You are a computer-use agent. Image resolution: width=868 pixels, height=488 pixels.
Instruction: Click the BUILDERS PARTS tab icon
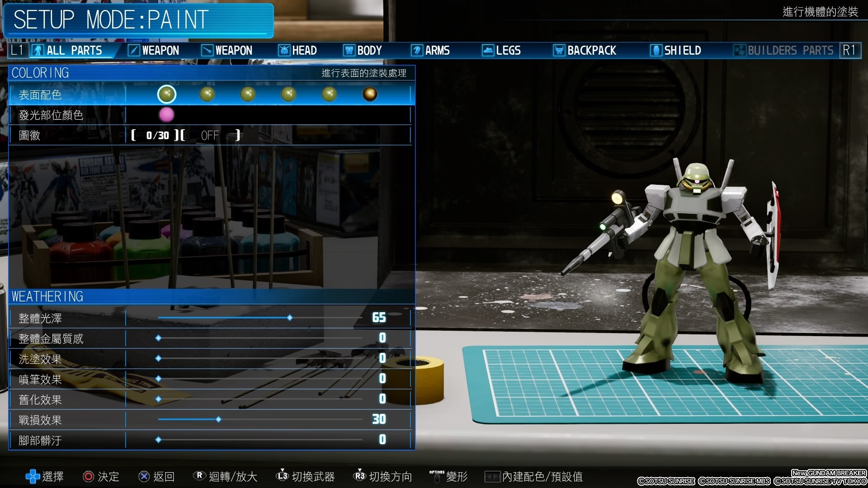click(x=739, y=50)
